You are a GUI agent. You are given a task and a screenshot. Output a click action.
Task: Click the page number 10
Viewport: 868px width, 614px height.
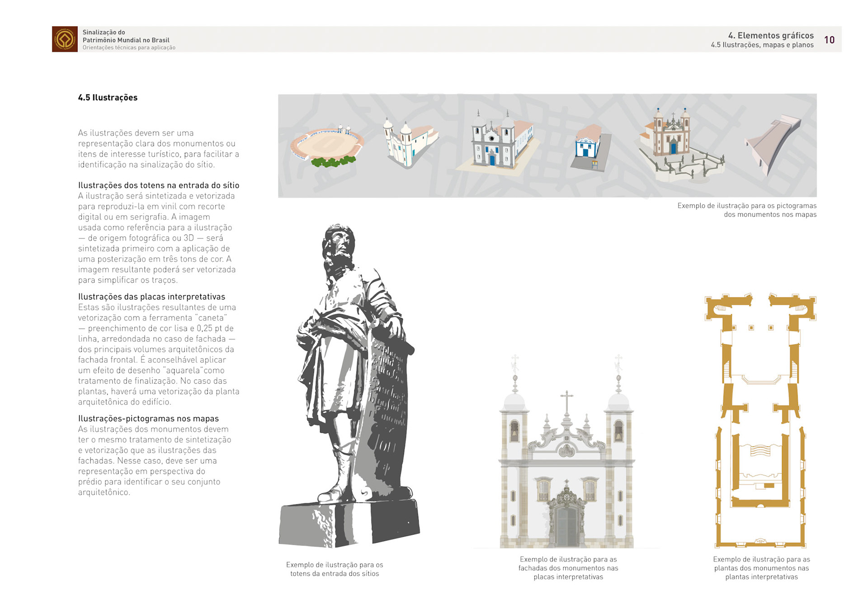pyautogui.click(x=829, y=40)
